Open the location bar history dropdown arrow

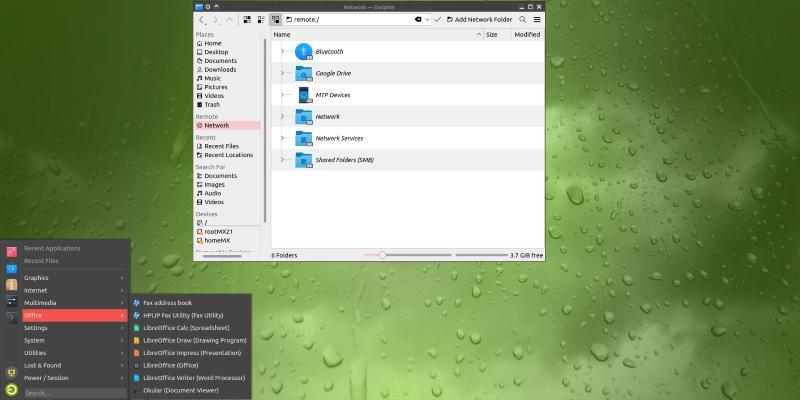[428, 19]
